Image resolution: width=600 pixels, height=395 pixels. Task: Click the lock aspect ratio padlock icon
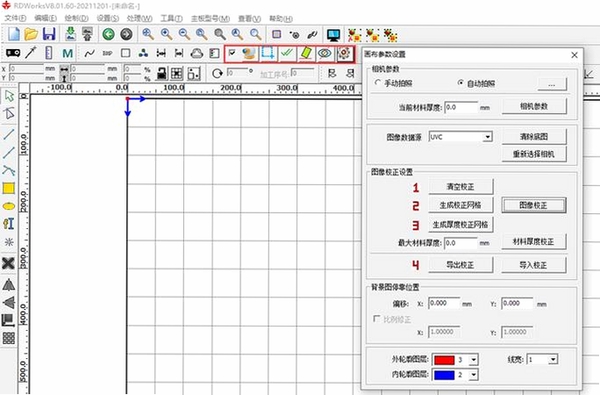pyautogui.click(x=162, y=73)
